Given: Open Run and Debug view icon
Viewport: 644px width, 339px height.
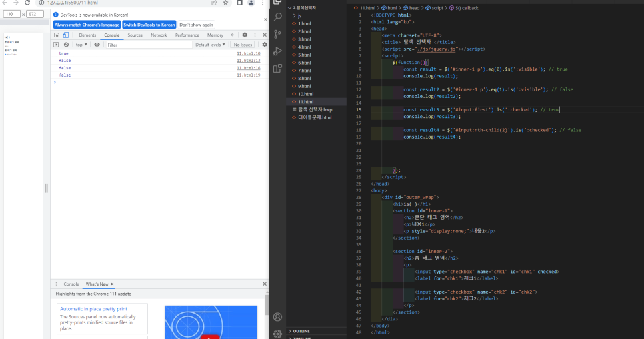Looking at the screenshot, I should click(x=277, y=51).
